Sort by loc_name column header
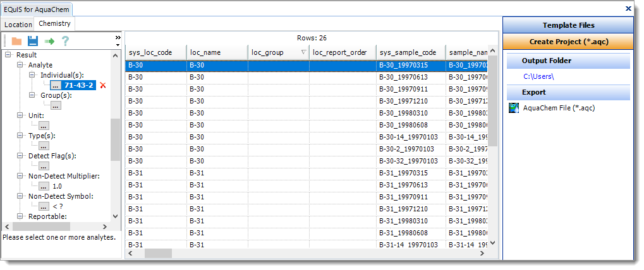Viewport: 644px width, 270px height. click(217, 52)
